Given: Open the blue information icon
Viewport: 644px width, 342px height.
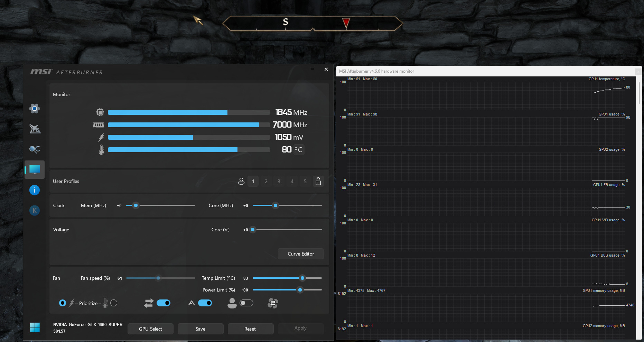Looking at the screenshot, I should pos(35,190).
